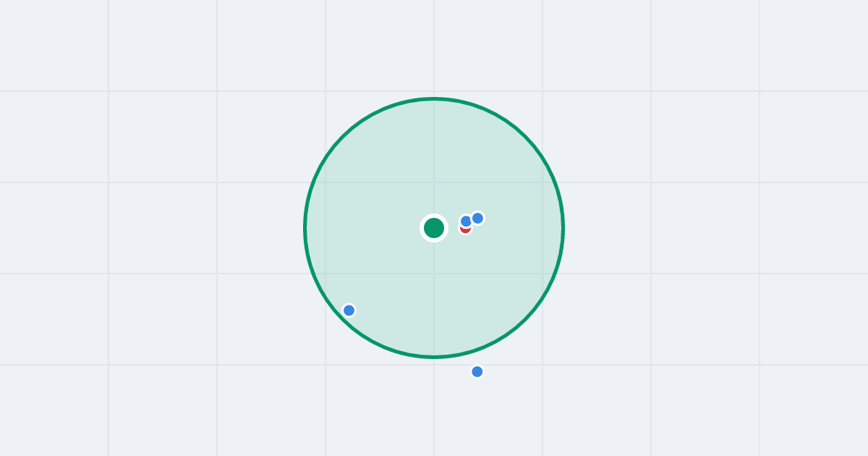Click the blue marker outside the green circle
868x456 pixels.
pyautogui.click(x=477, y=371)
